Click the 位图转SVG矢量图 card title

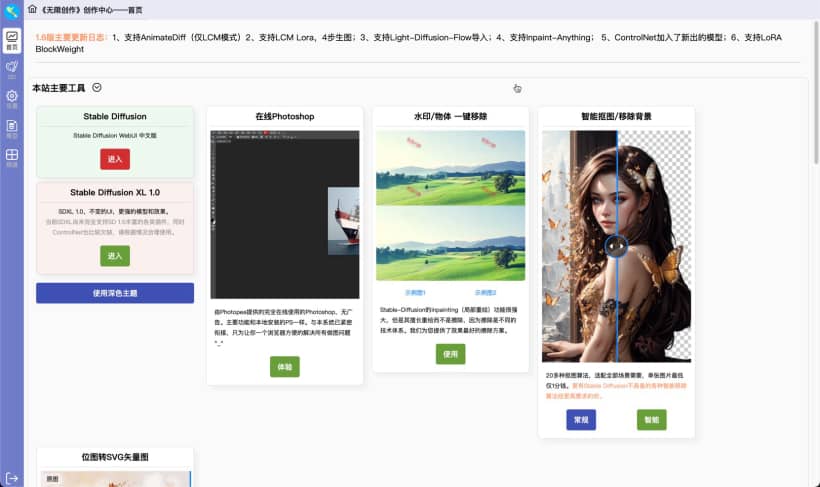tap(115, 457)
